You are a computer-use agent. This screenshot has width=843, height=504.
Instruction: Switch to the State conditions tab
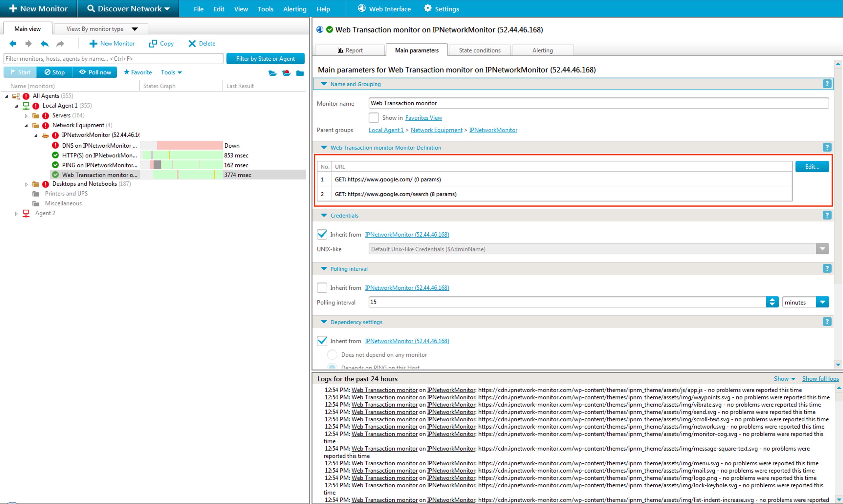coord(480,50)
